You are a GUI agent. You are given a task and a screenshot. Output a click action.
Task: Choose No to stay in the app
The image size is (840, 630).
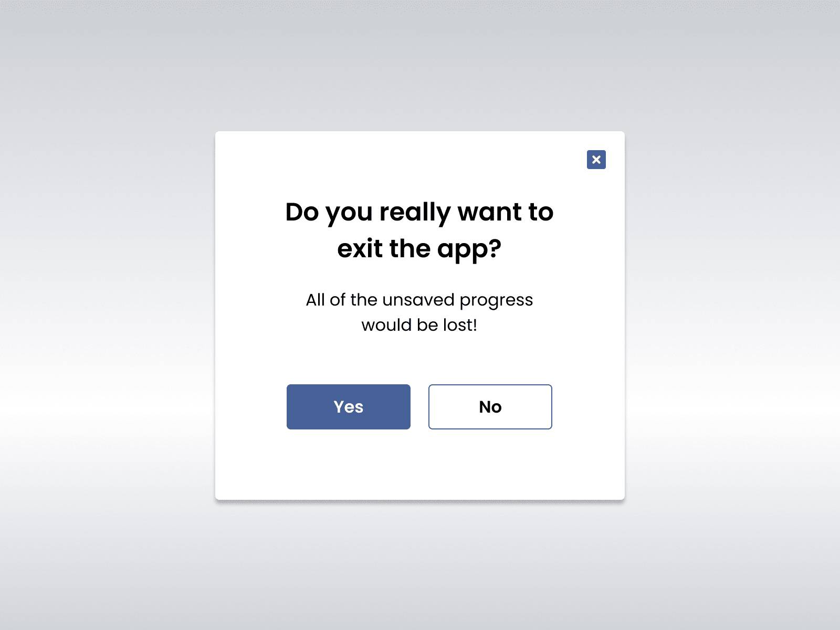pyautogui.click(x=490, y=407)
